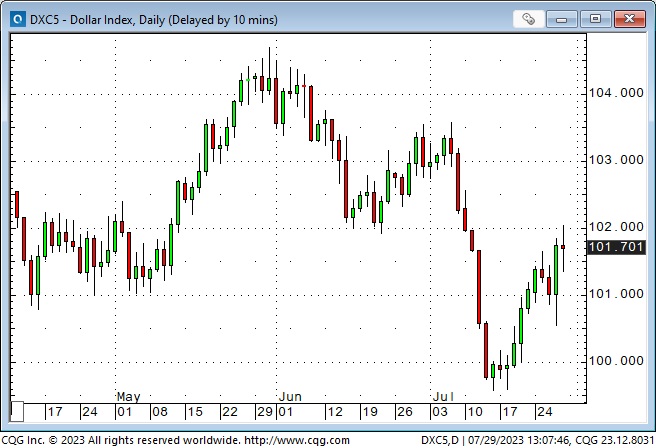This screenshot has width=656, height=448.
Task: Click the small white box at axis corner
Action: tap(17, 412)
